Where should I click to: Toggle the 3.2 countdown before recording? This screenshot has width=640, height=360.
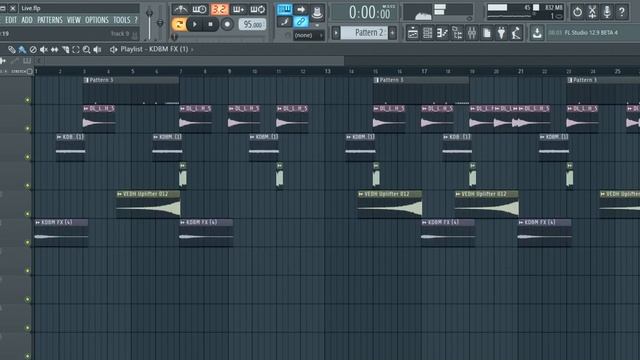tap(219, 9)
